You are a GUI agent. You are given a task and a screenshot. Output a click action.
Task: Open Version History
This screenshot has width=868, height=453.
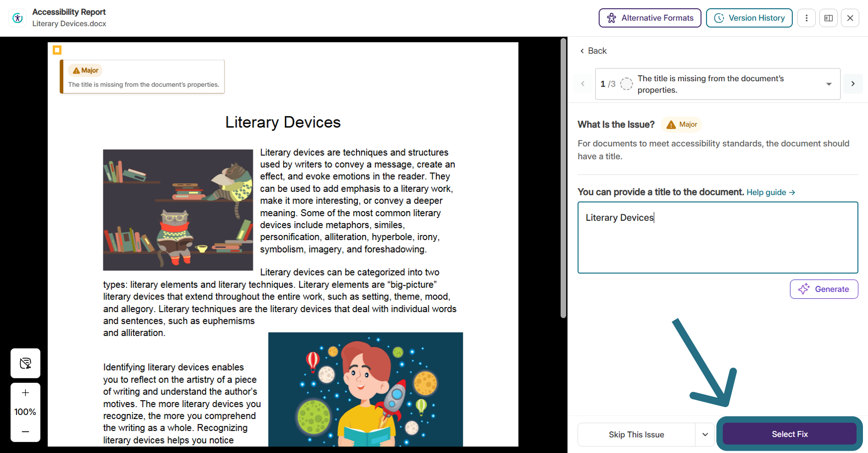point(749,18)
